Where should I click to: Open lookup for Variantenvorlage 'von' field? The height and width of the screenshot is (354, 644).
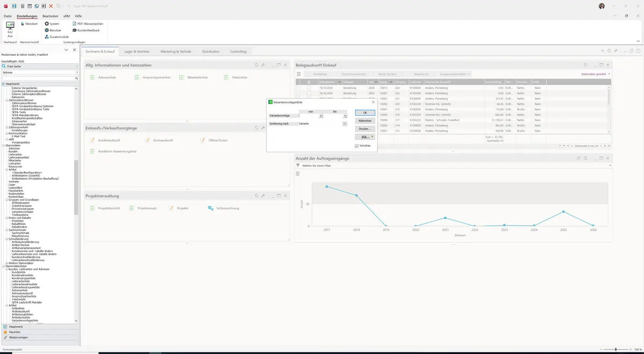(320, 116)
